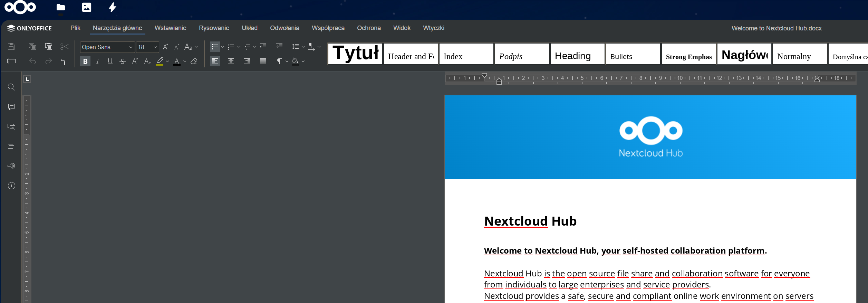Expand the numbered list style dropdown arrow
This screenshot has width=868, height=303.
239,47
